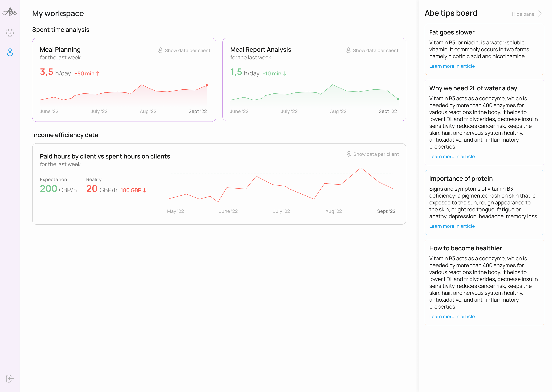Toggle Show data per client for Meal Planning
Screen dimensions: 552x392
[x=187, y=51]
